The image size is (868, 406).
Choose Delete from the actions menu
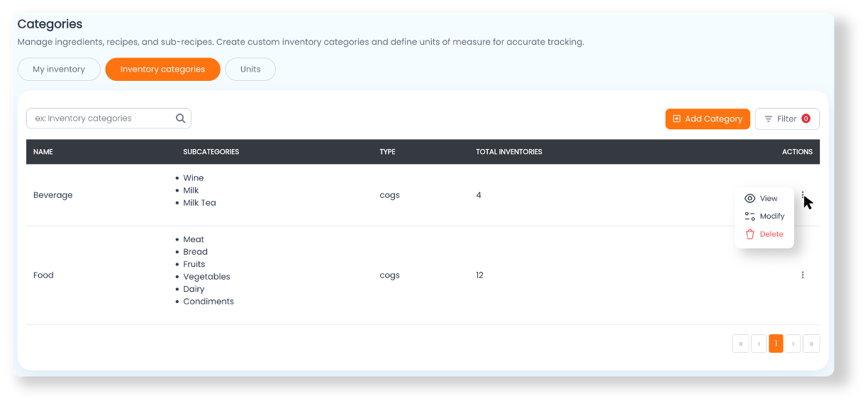click(764, 234)
